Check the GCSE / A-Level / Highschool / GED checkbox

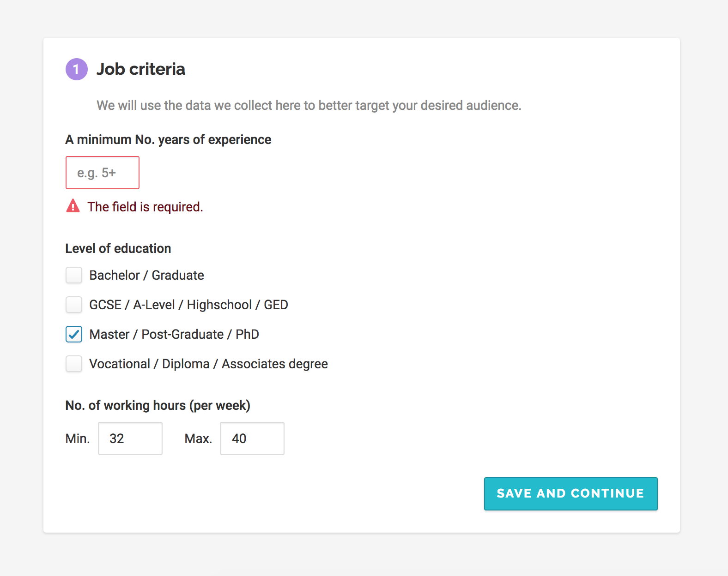click(x=74, y=305)
